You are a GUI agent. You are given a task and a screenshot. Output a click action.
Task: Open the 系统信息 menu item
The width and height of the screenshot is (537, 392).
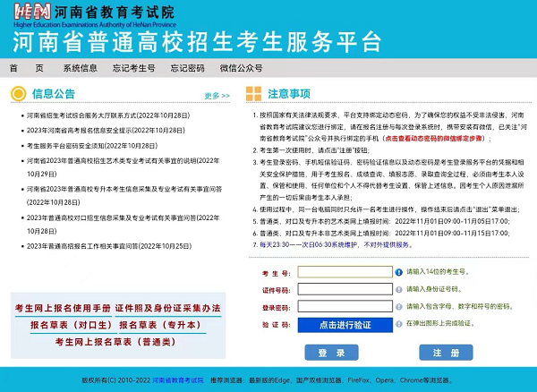pos(81,68)
